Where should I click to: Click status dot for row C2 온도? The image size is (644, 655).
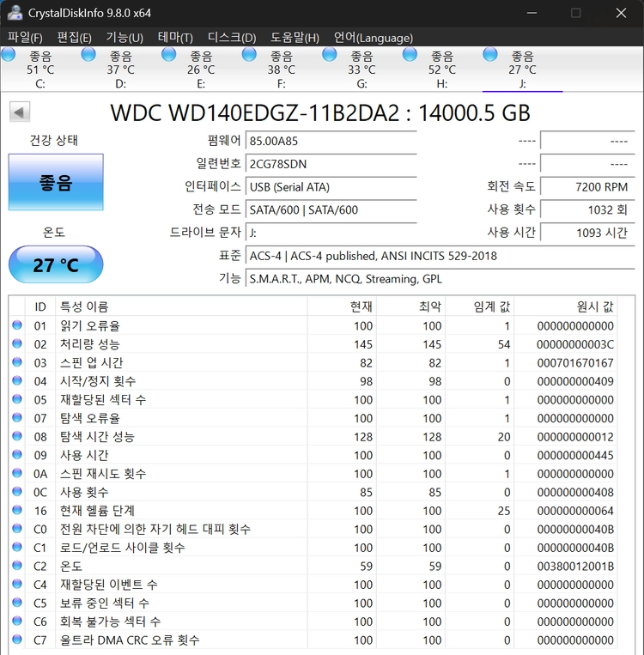17,565
